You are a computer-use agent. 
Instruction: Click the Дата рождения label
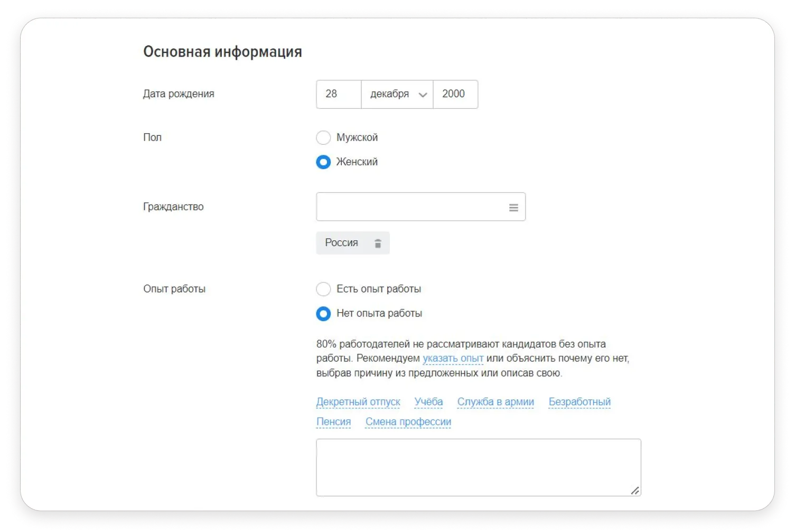(x=179, y=94)
